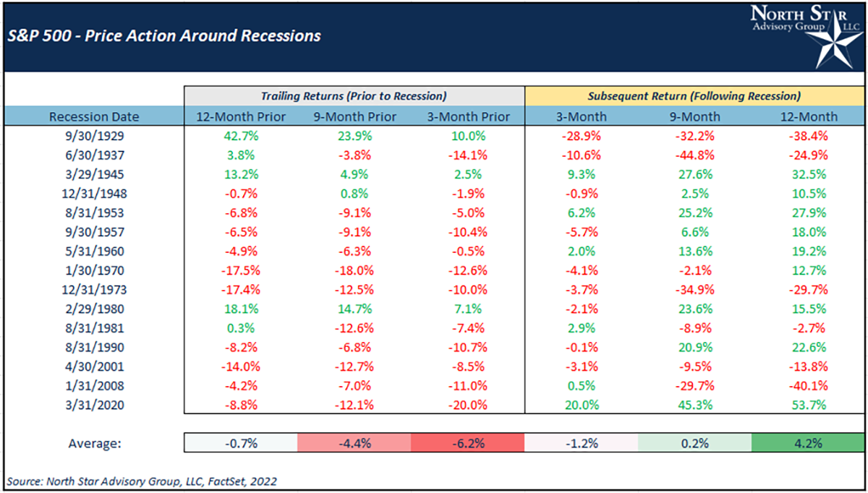Viewport: 868px width, 493px height.
Task: Select the Recession Date column header
Action: coord(94,116)
